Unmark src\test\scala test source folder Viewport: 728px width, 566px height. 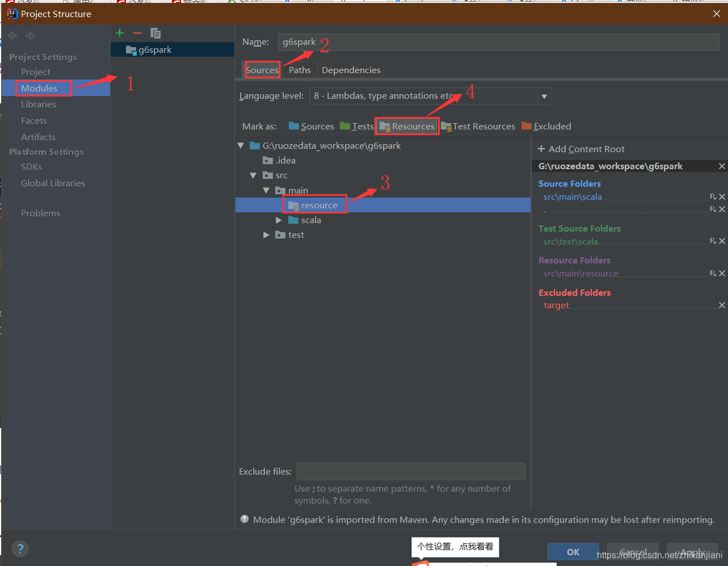click(x=722, y=241)
